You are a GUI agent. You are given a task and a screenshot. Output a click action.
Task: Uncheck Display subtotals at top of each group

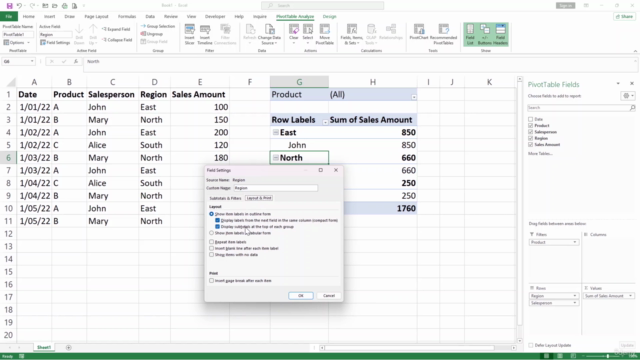pos(218,227)
